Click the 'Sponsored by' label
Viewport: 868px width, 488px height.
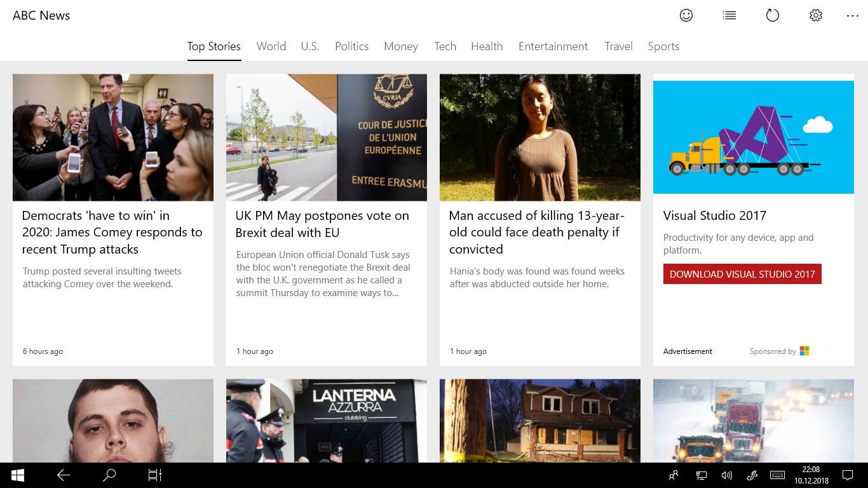(x=773, y=351)
